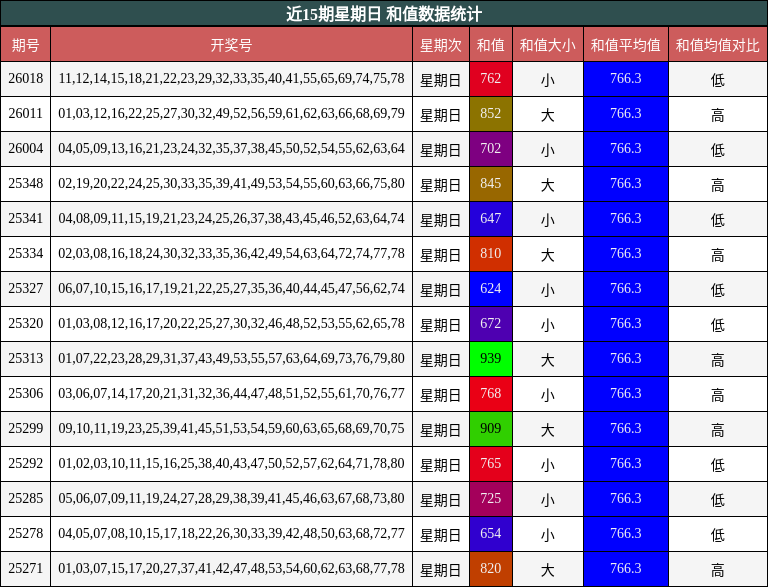Screen dimensions: 768x587
Task: Click winning numbers starting 09,10,11,19,23
Action: pos(231,429)
